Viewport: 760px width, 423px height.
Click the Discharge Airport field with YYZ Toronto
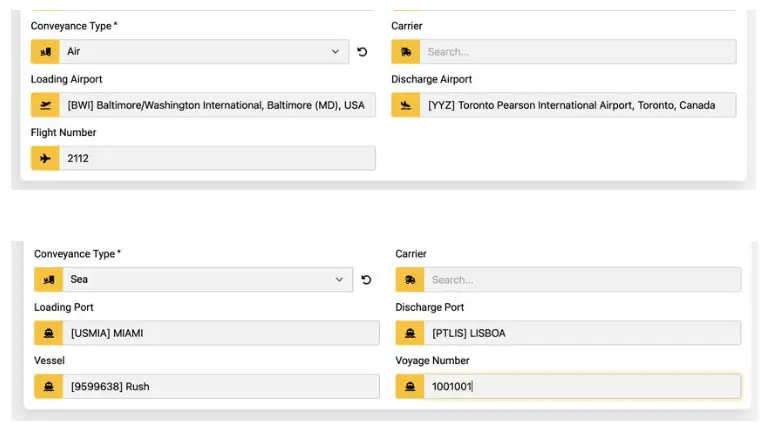point(578,105)
